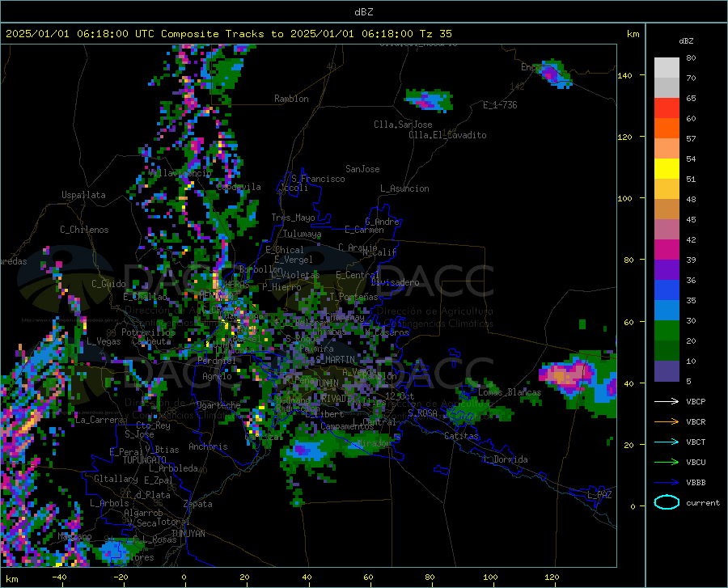The width and height of the screenshot is (728, 588).
Task: Click the 'TUNUYAN' map label
Action: point(188,534)
